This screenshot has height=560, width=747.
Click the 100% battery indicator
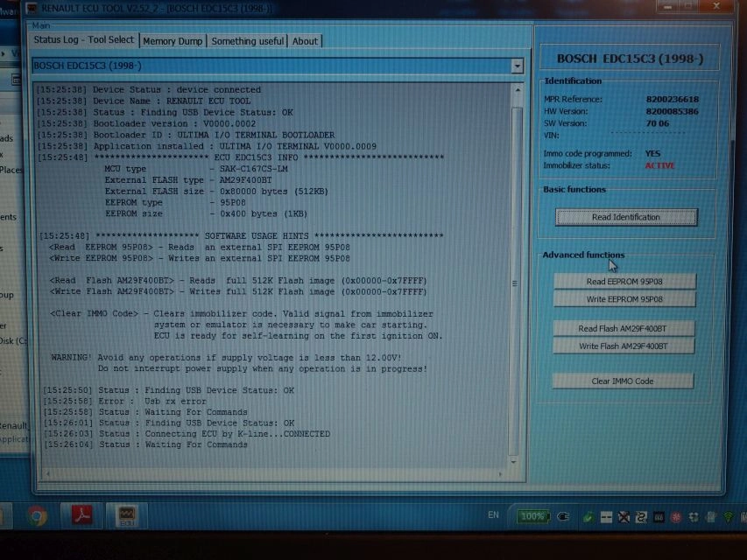point(532,516)
